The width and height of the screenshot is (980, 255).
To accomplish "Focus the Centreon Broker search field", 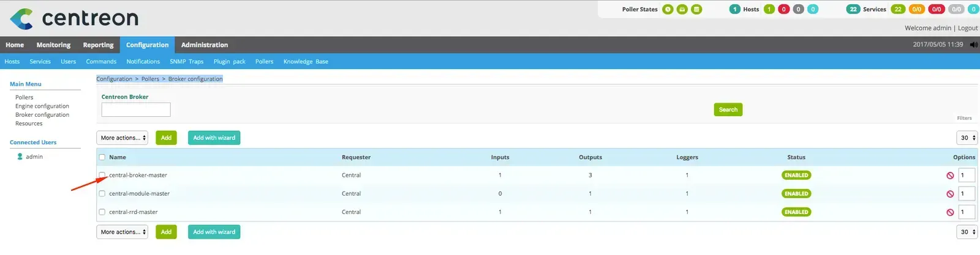I will 136,109.
